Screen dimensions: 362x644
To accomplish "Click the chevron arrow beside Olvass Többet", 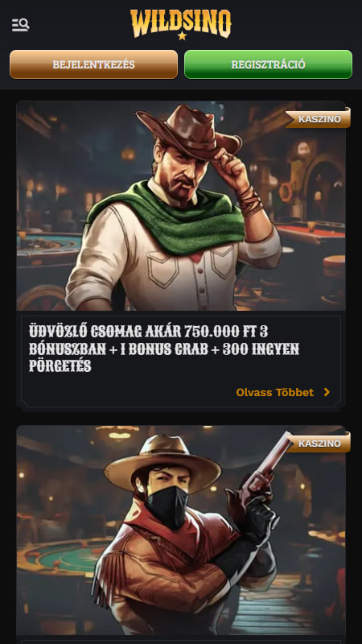I will 327,392.
